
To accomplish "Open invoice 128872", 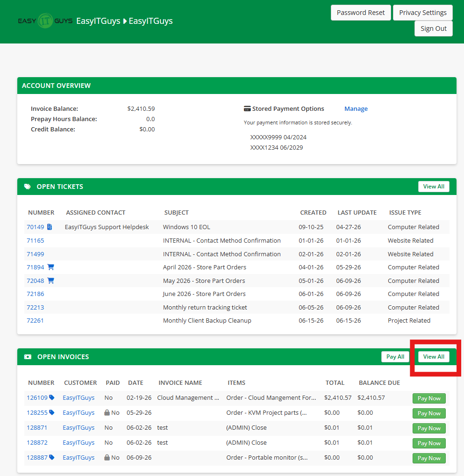I will tap(37, 443).
